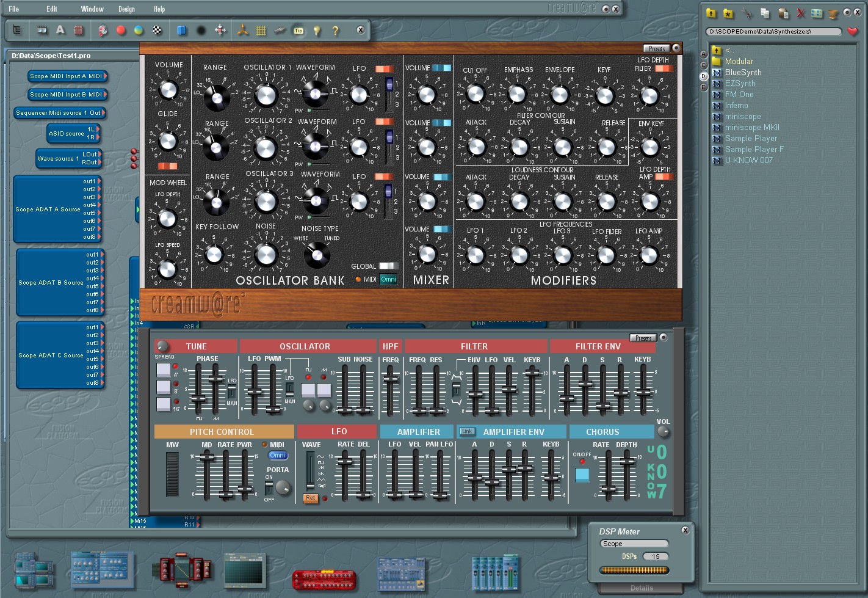
Task: Click the letter A toolbar icon
Action: pos(60,29)
